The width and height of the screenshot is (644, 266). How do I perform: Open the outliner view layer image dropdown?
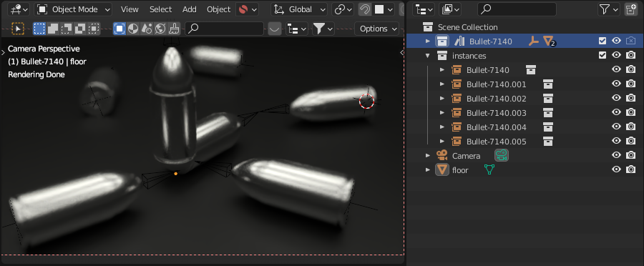click(x=450, y=9)
